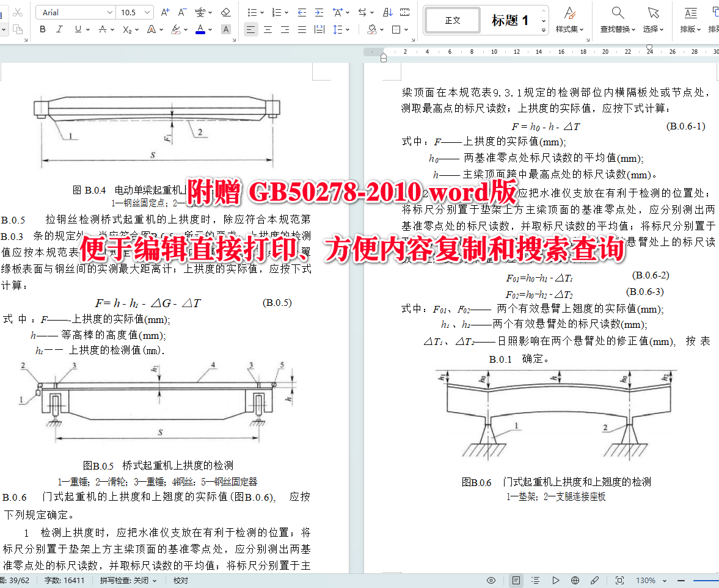Apply highlight color to text

176,29
